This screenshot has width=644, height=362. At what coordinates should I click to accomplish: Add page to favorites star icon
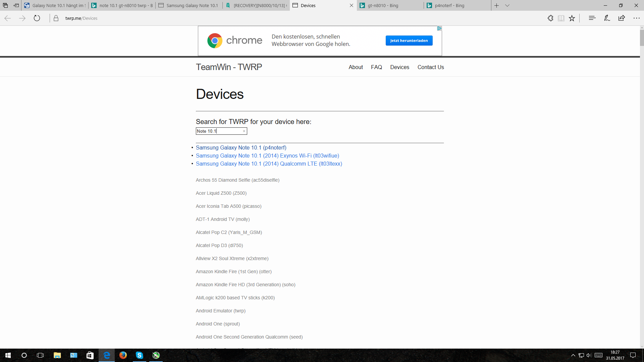(x=572, y=18)
